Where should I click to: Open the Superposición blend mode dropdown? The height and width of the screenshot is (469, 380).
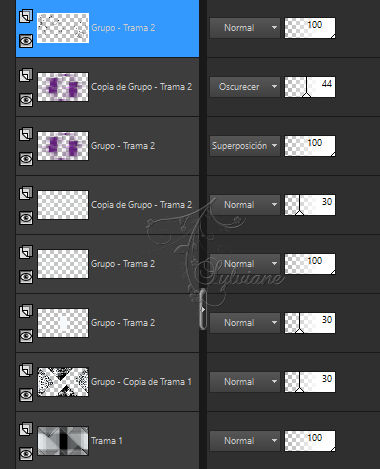click(245, 146)
